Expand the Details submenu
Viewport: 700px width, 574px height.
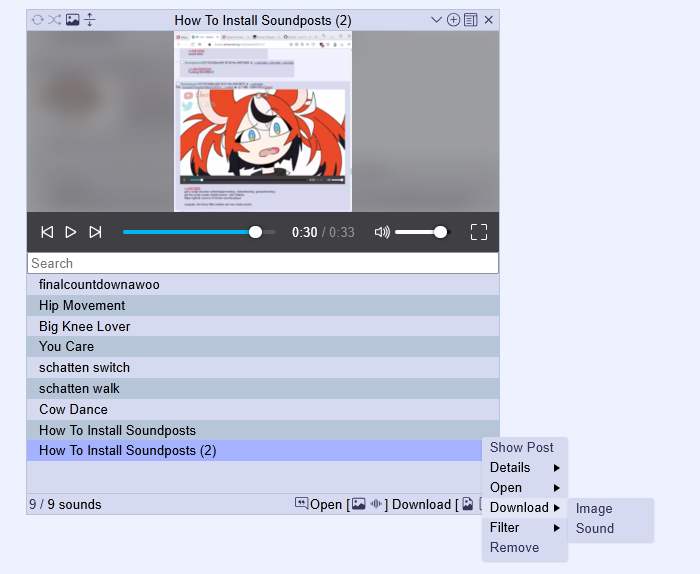tap(525, 467)
